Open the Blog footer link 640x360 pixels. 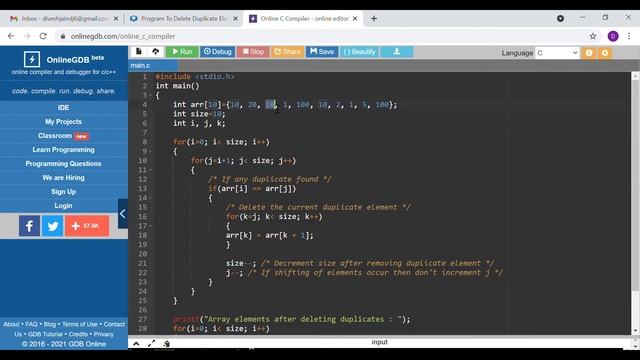(49, 324)
